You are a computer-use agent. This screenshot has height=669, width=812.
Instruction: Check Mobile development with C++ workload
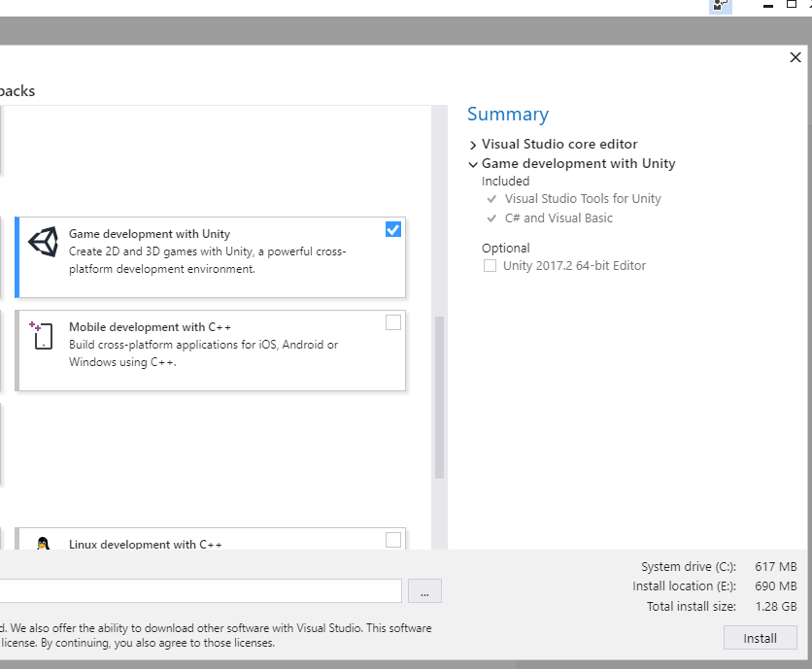click(x=393, y=322)
